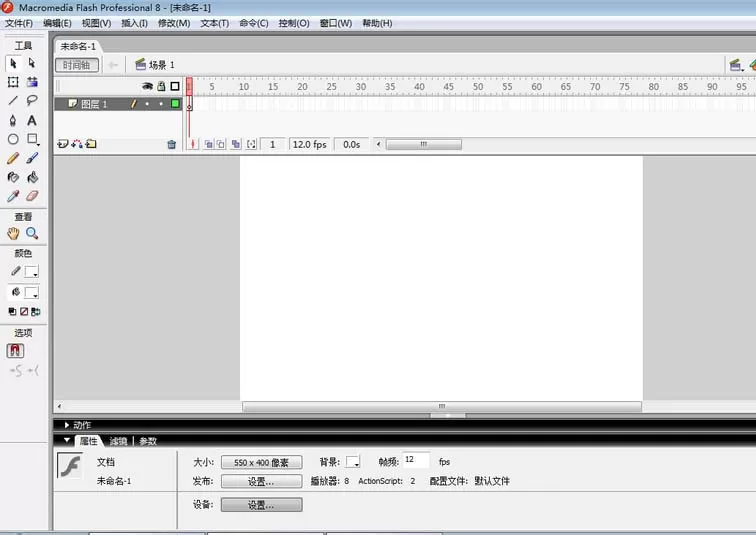Screen dimensions: 756x535
Task: Select the Pen tool
Action: 13,120
